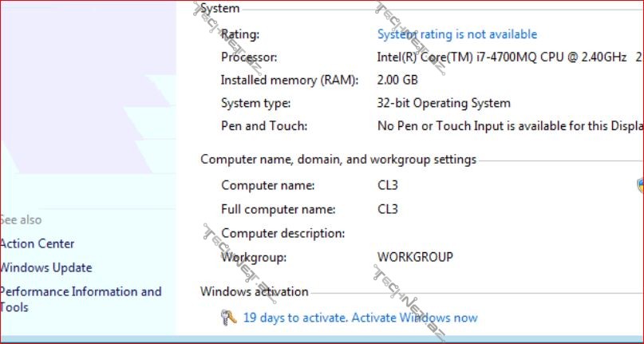
Task: Click the See also heading
Action: (x=21, y=220)
